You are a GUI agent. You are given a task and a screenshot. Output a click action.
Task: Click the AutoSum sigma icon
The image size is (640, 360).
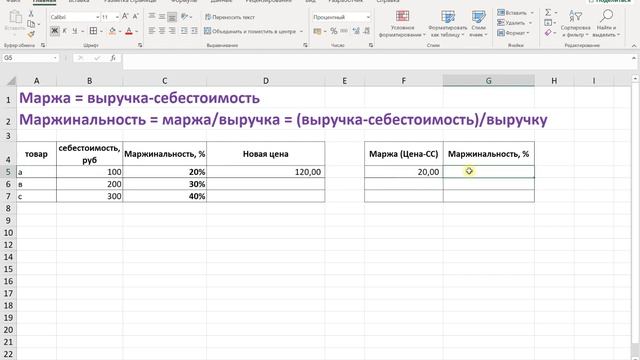click(548, 13)
